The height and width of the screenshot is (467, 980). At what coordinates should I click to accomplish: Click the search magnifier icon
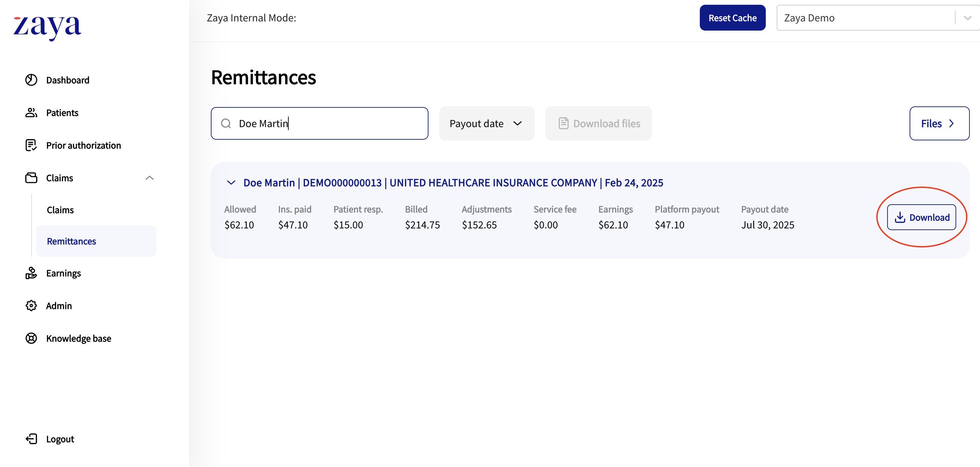pos(226,124)
